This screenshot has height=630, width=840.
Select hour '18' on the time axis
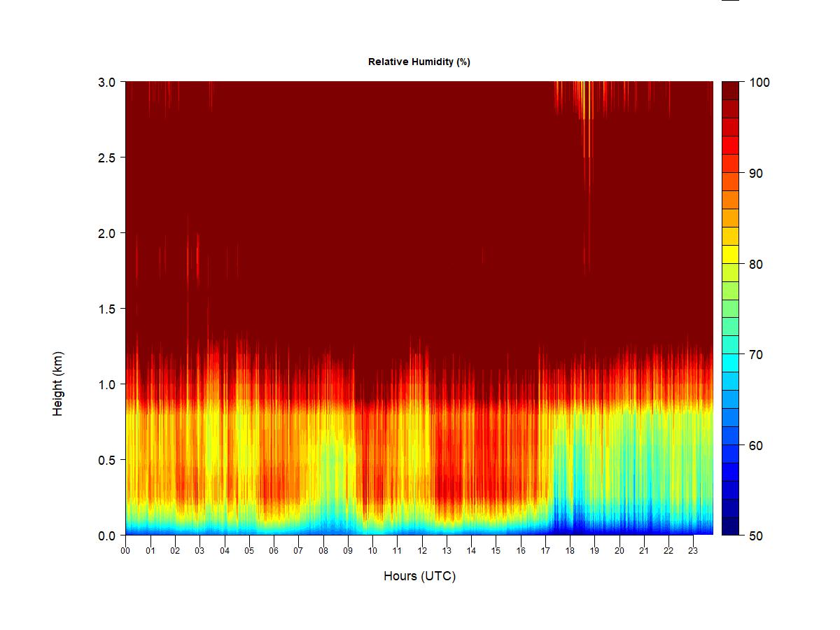(570, 551)
